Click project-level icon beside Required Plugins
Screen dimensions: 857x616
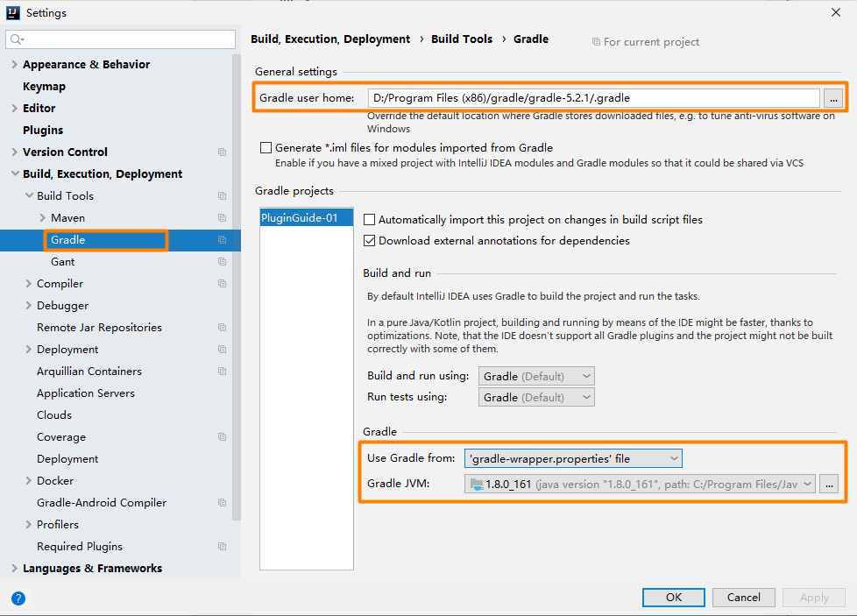[x=222, y=547]
